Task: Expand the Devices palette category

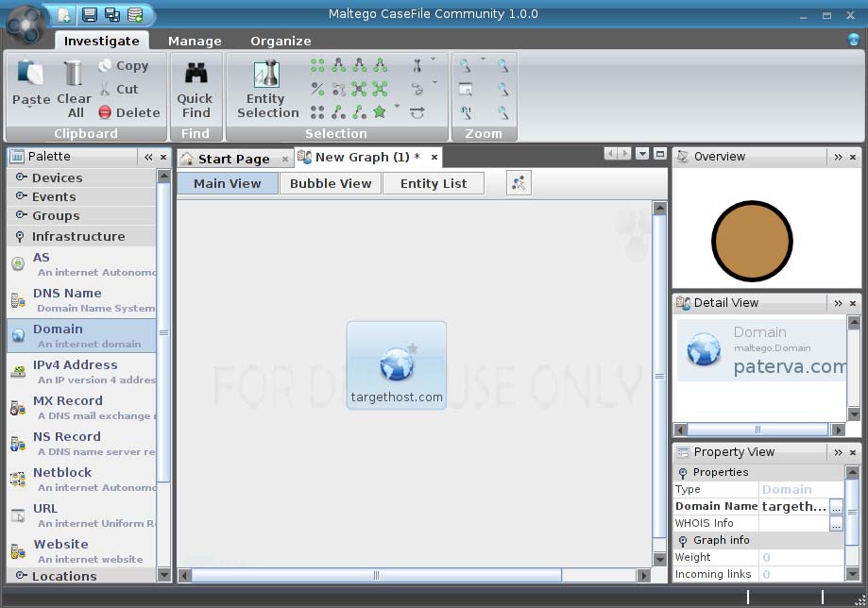Action: coord(57,177)
